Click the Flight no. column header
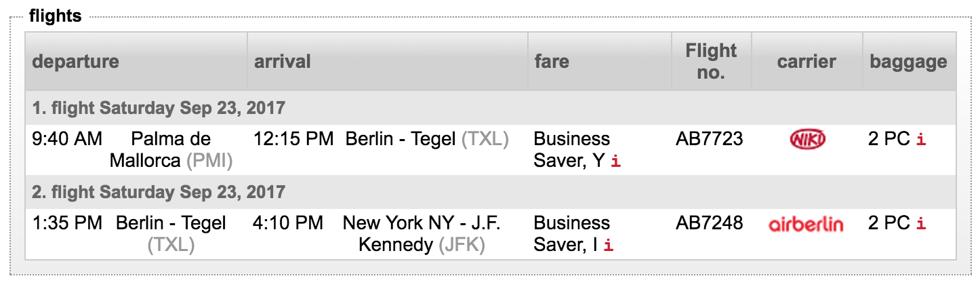 [x=711, y=61]
